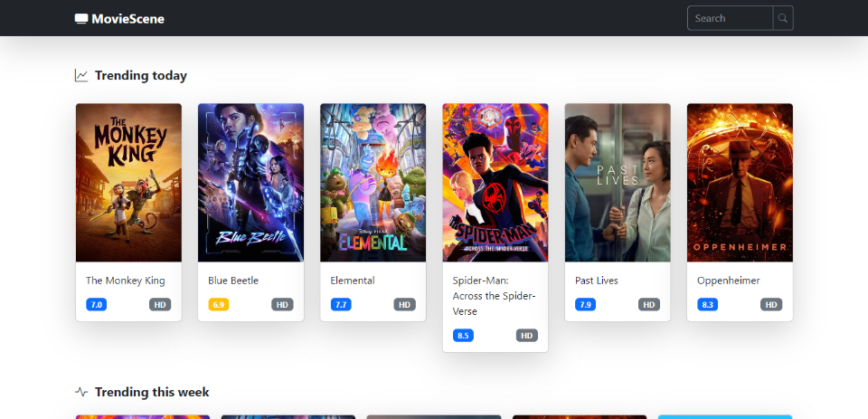Select the Blue Beetle title

tap(233, 281)
